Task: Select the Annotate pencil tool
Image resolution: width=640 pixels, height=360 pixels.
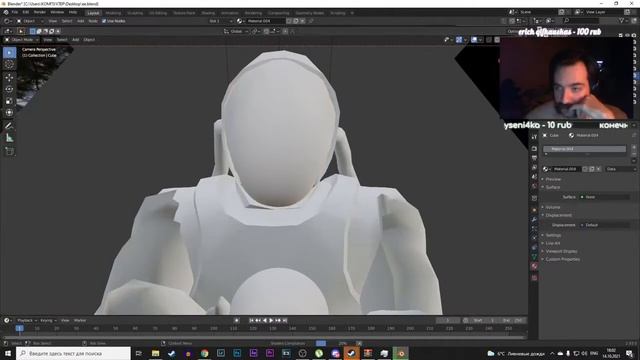Action: (x=9, y=126)
